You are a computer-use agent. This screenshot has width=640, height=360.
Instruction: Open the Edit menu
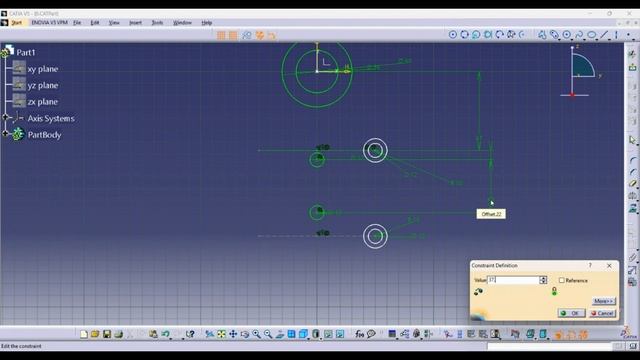click(95, 22)
